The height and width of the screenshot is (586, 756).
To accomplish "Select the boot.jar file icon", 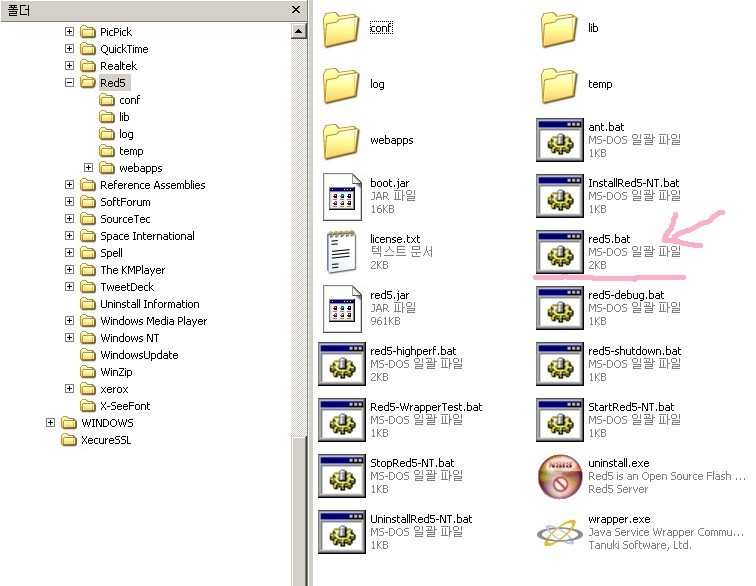I will (342, 197).
